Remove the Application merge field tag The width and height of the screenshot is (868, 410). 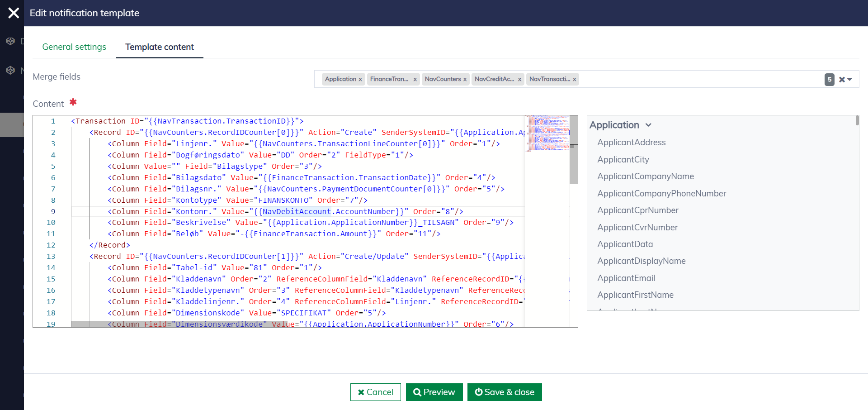coord(360,79)
